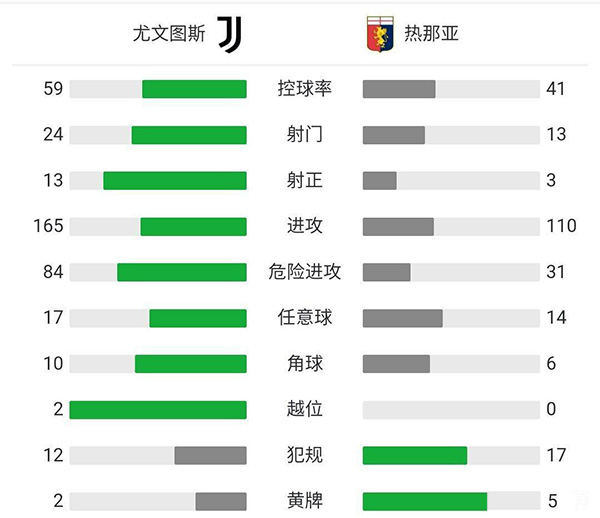Click the 越位 stat label

click(305, 409)
